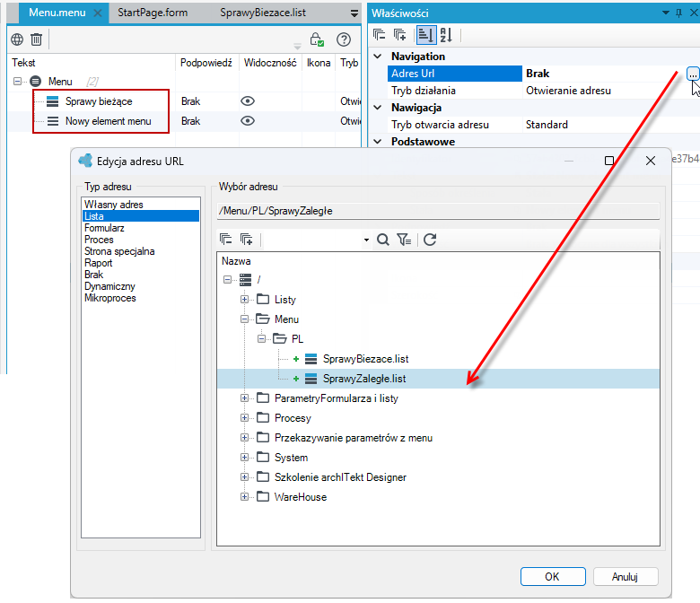Screen dimensions: 700x603
Task: Select Brak address type
Action: point(93,275)
